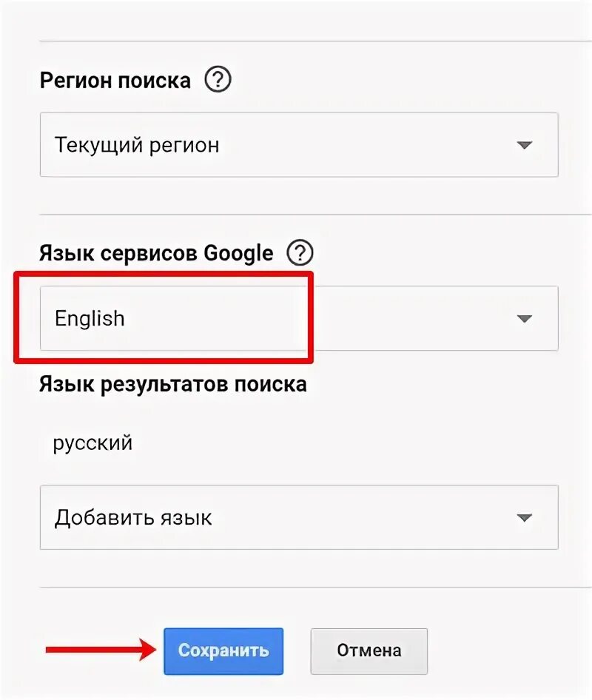The width and height of the screenshot is (592, 700).
Task: Click the Язык сервисов Google heading
Action: coord(156,254)
